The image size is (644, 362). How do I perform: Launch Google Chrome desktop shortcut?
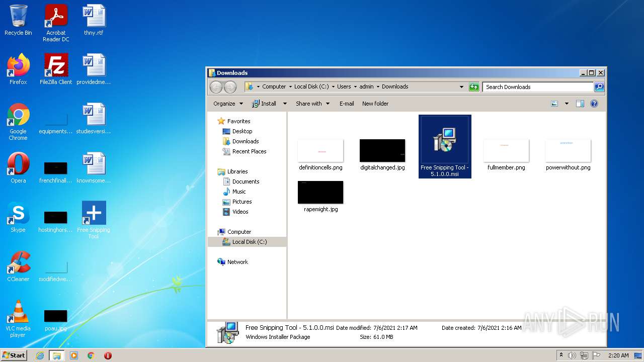coord(18,122)
